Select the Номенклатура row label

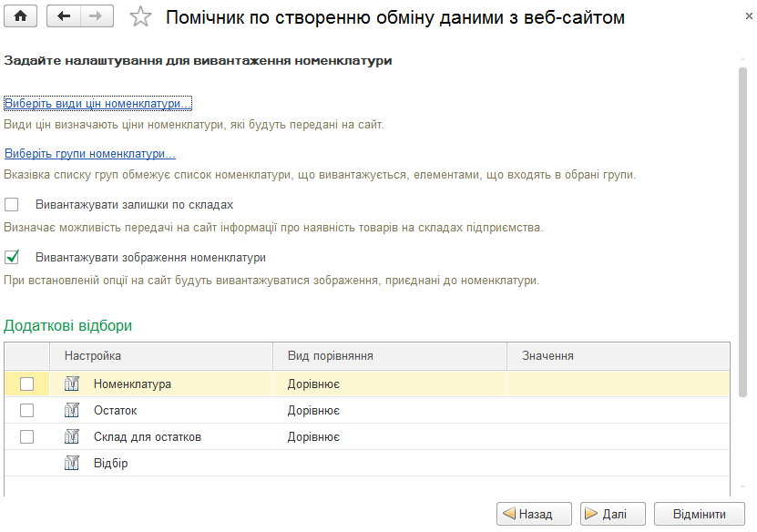click(132, 384)
